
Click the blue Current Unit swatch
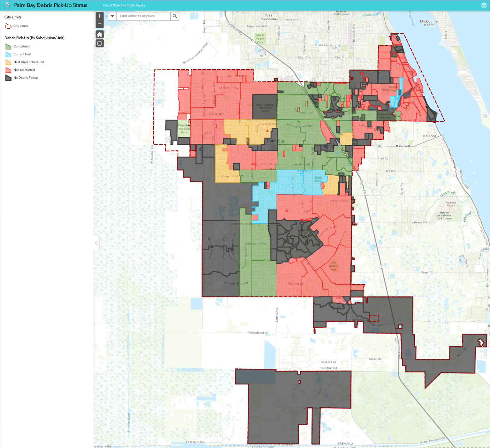pos(8,54)
